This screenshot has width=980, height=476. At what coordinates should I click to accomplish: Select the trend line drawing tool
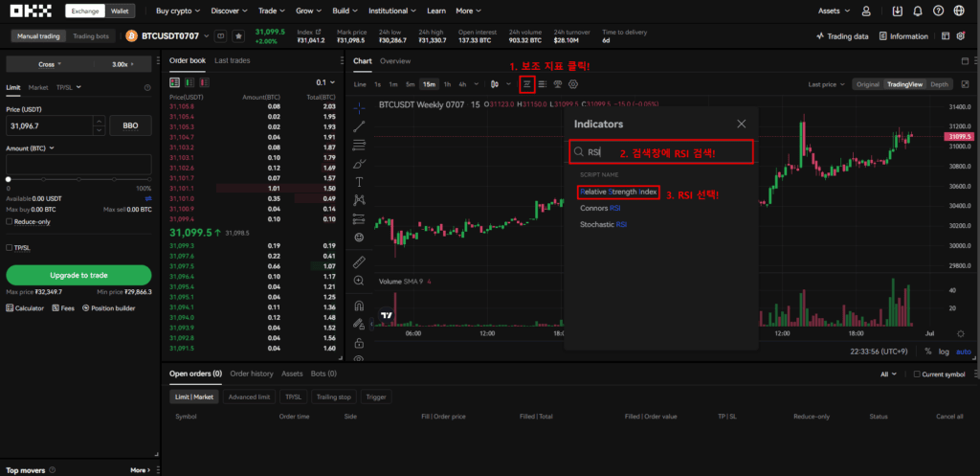tap(359, 125)
